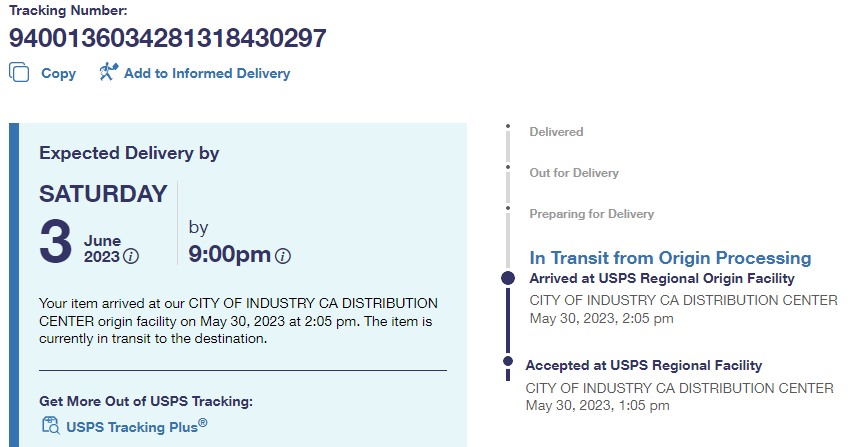Select the tracking number 9400136034281318430297

point(168,38)
